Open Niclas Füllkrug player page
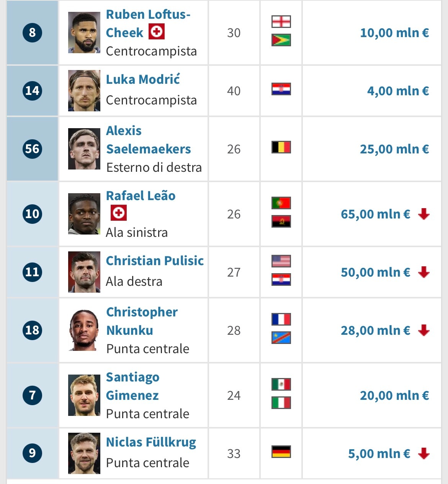Viewport: 448px width, 484px height. pos(151,442)
